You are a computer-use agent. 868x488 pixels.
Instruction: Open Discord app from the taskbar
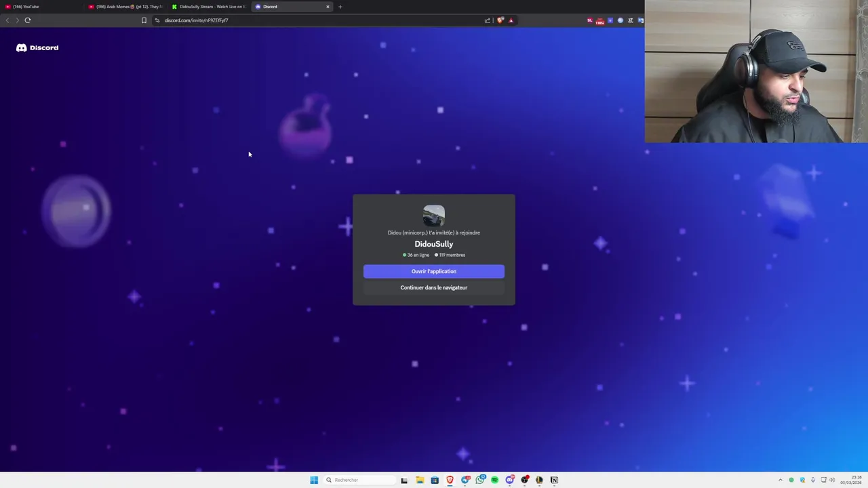click(510, 480)
